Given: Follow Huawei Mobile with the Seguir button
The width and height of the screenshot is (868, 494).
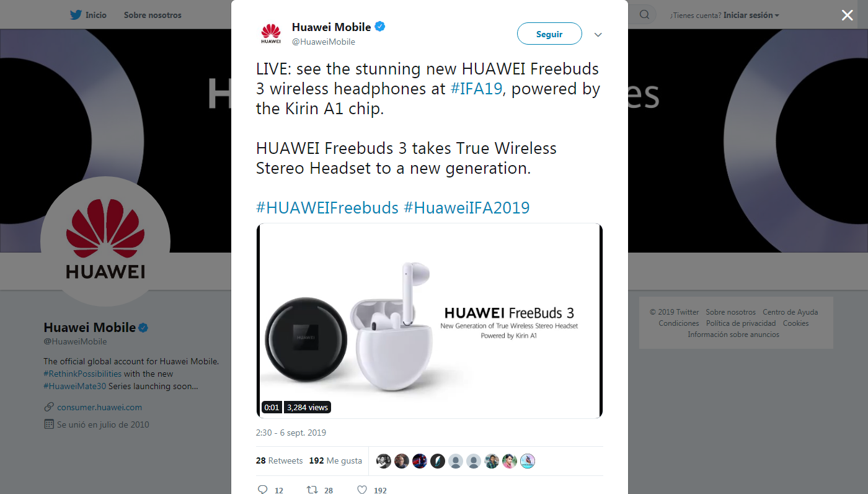Looking at the screenshot, I should pyautogui.click(x=549, y=34).
